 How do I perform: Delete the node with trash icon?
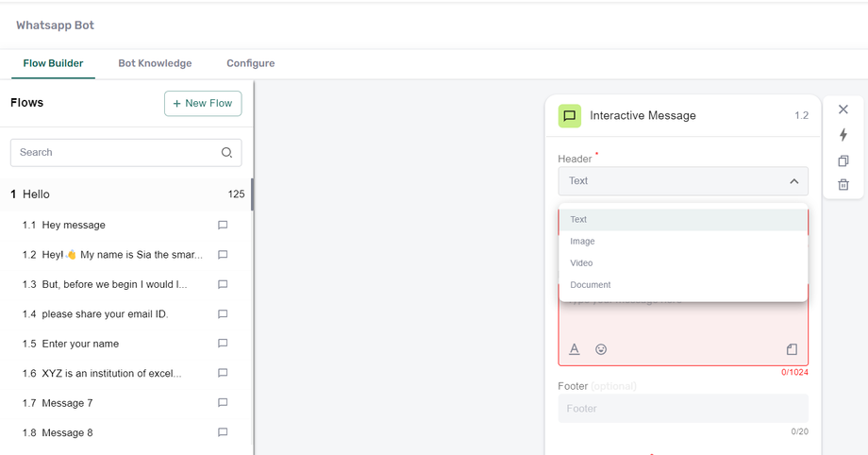click(843, 185)
